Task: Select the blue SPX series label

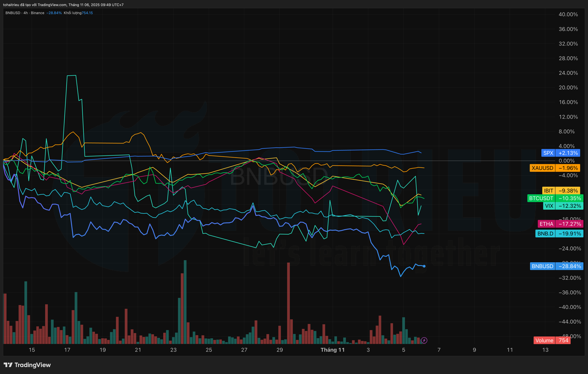Action: 548,153
